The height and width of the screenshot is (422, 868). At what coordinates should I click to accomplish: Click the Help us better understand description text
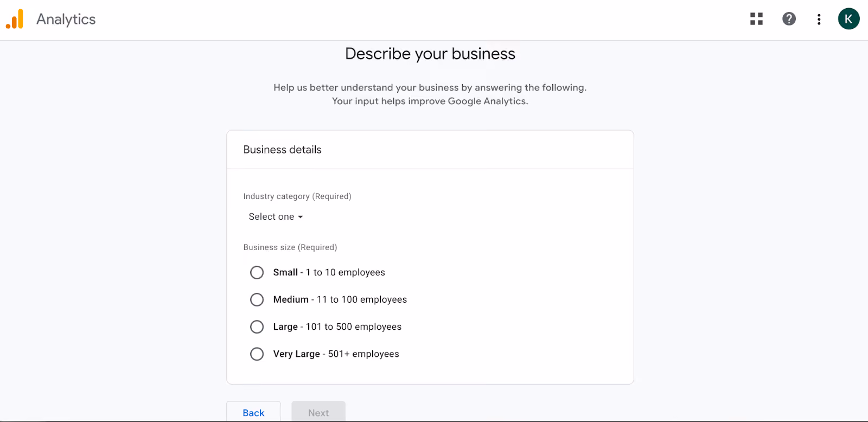click(x=430, y=94)
